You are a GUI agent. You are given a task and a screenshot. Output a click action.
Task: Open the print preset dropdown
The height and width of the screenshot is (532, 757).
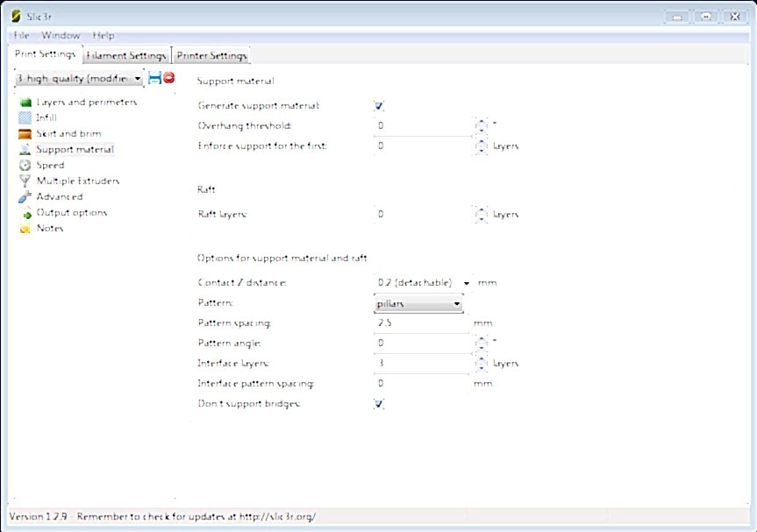tap(79, 78)
